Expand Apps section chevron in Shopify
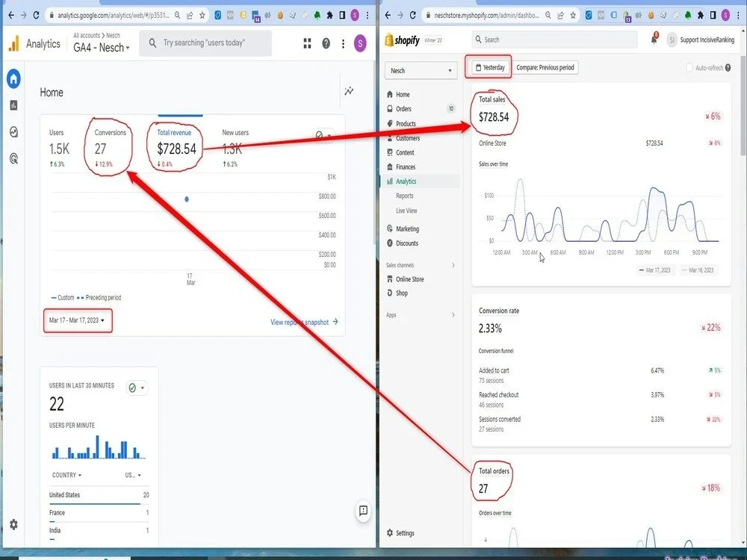 click(453, 315)
